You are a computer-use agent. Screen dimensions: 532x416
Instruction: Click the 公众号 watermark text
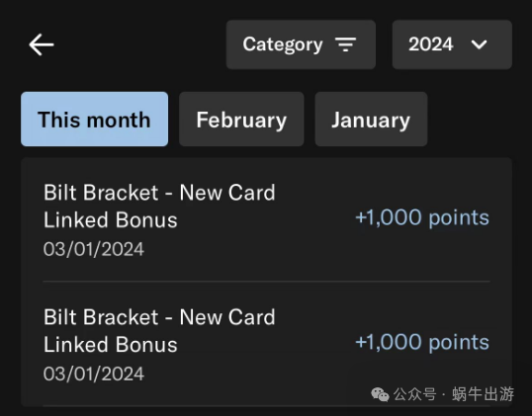(414, 394)
